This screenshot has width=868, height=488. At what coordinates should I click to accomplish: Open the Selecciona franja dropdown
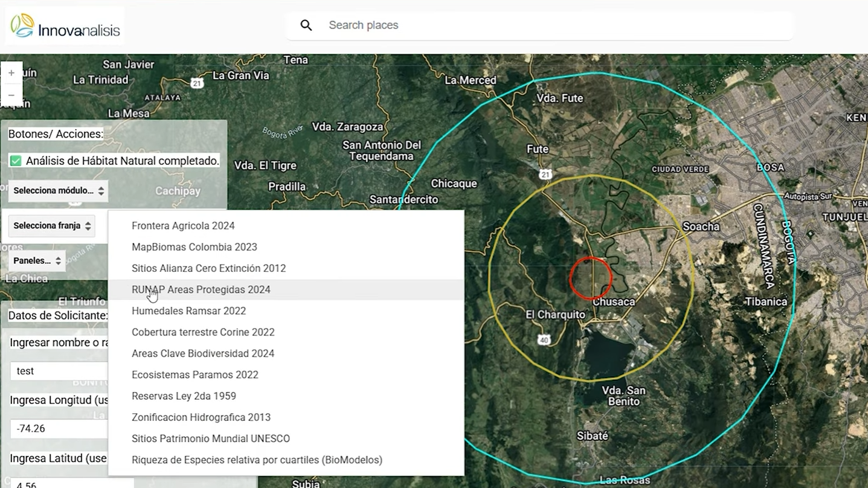tap(51, 226)
